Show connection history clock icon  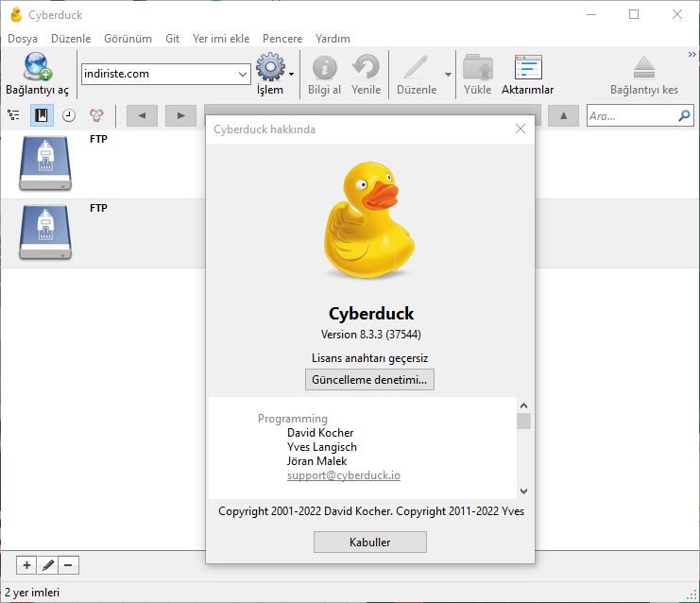[68, 115]
